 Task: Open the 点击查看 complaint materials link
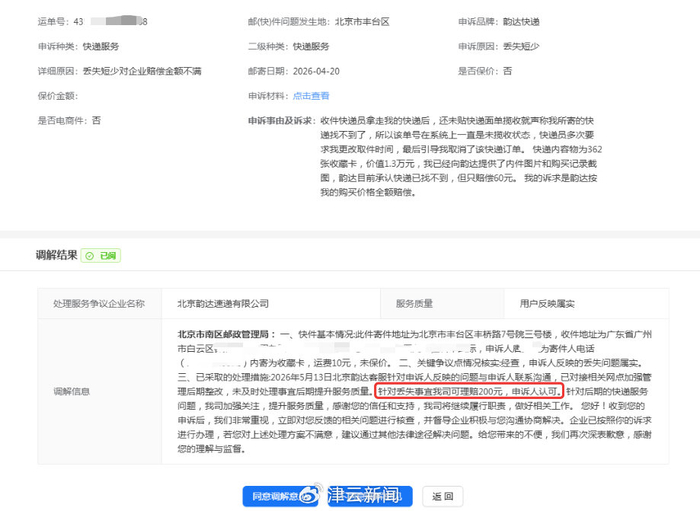(311, 96)
